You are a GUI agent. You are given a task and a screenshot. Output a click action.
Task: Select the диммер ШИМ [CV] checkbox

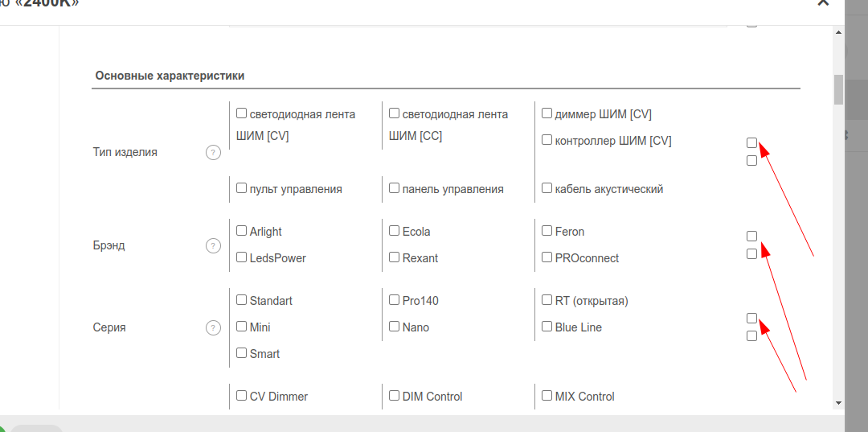pos(547,113)
